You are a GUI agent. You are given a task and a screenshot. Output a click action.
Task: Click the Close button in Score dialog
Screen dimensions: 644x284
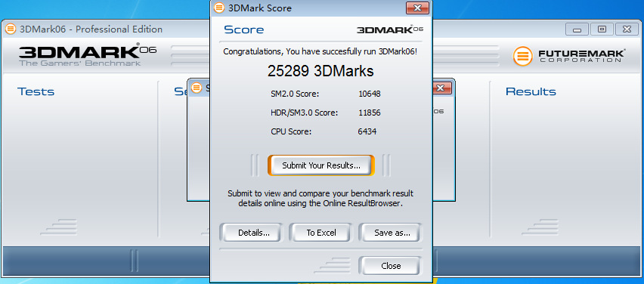[x=390, y=266]
